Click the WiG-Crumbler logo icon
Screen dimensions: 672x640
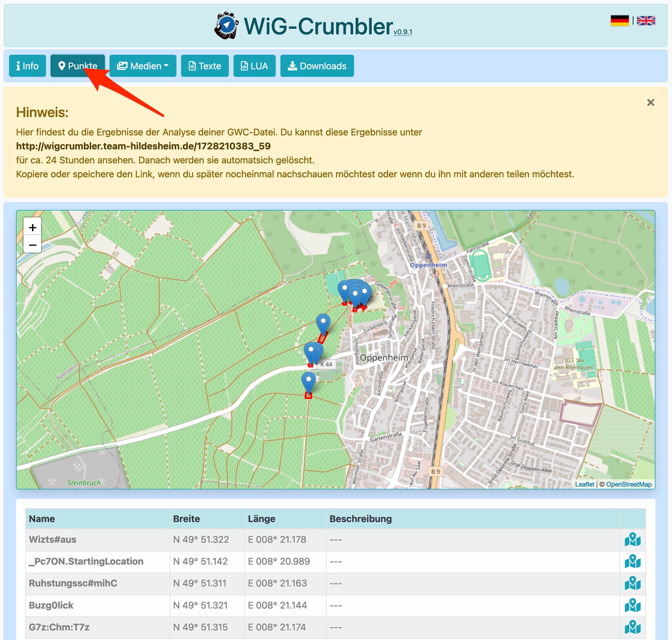(x=227, y=26)
